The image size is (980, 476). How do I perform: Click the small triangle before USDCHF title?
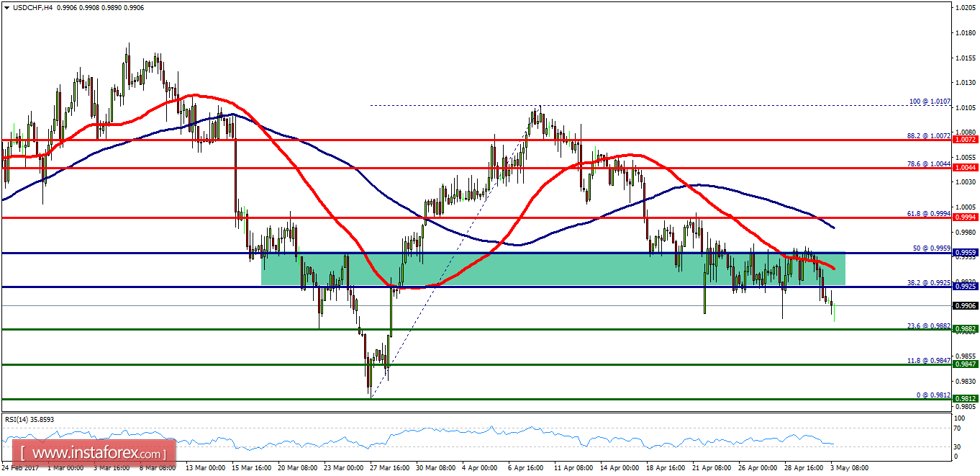coord(6,6)
